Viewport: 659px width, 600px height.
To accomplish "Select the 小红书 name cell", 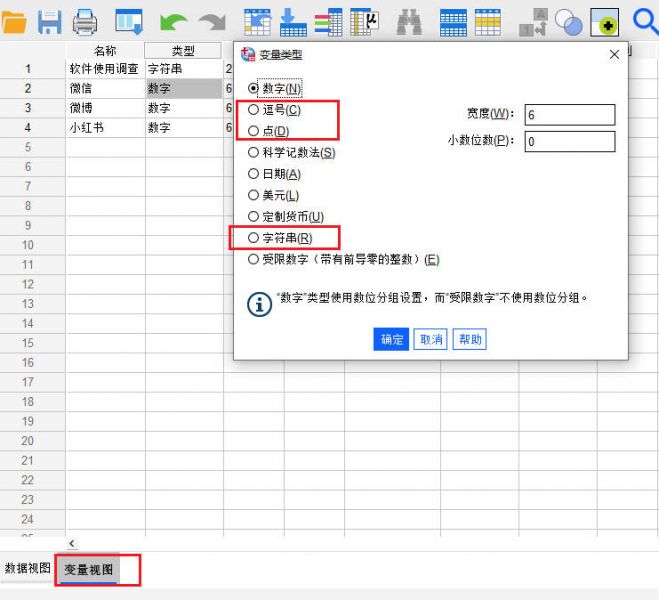I will (x=105, y=128).
